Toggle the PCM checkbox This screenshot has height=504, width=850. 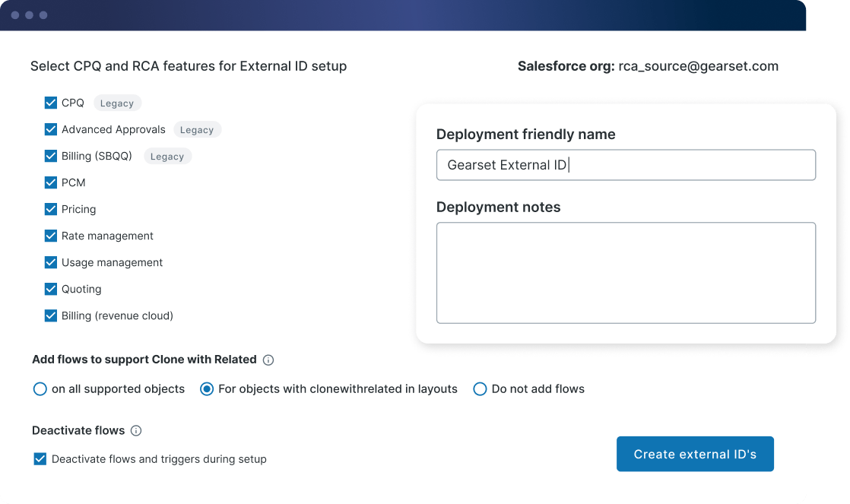click(x=51, y=182)
